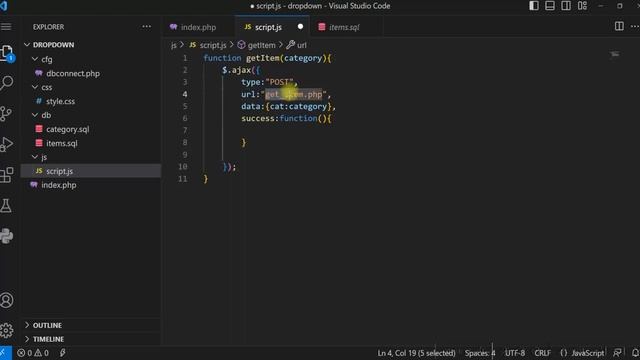Open the hamburger application menu
Viewport: 640px width, 360px height.
[6, 27]
